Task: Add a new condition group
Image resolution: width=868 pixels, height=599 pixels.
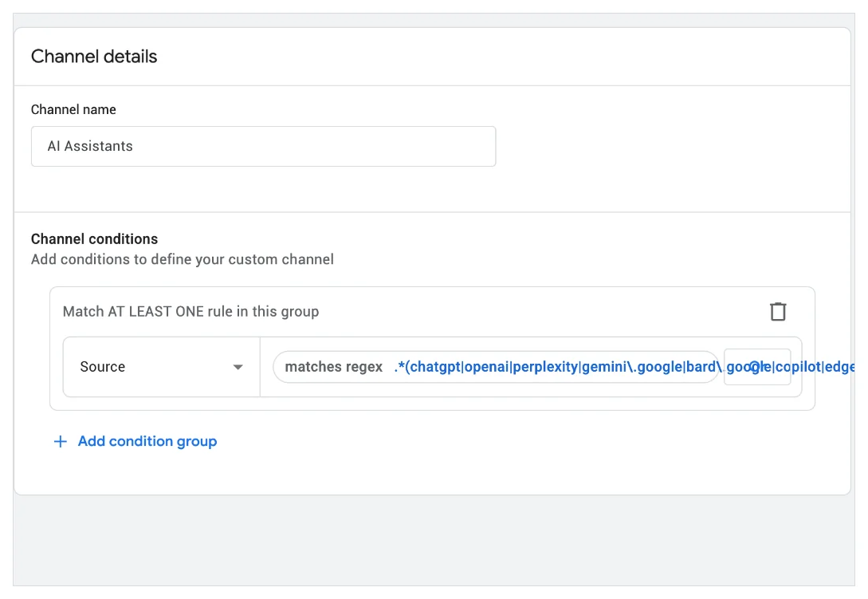Action: (135, 441)
